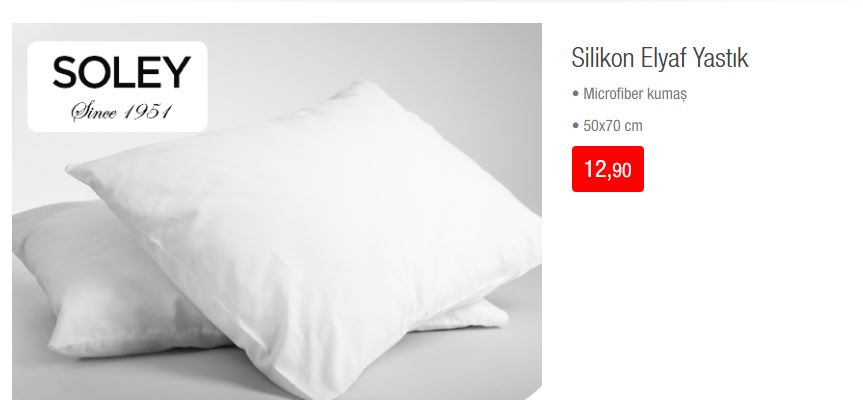
Task: Click the cm unit in size line
Action: (633, 127)
